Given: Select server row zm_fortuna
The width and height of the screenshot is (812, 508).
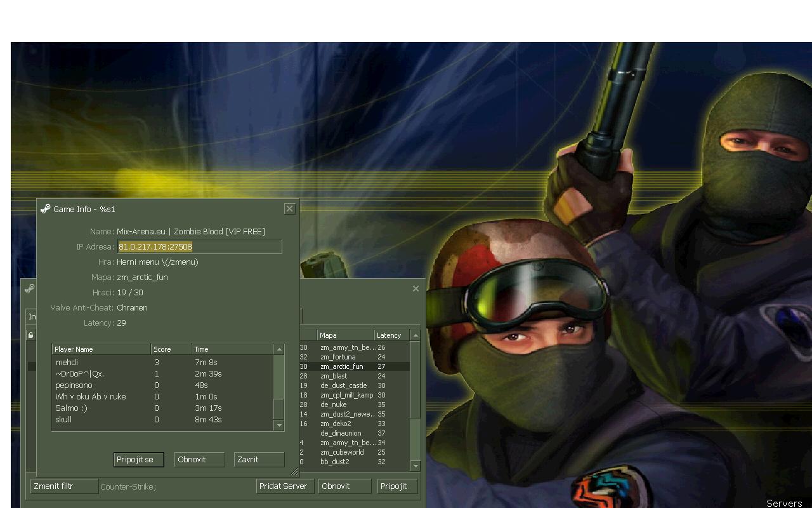Looking at the screenshot, I should tap(354, 357).
